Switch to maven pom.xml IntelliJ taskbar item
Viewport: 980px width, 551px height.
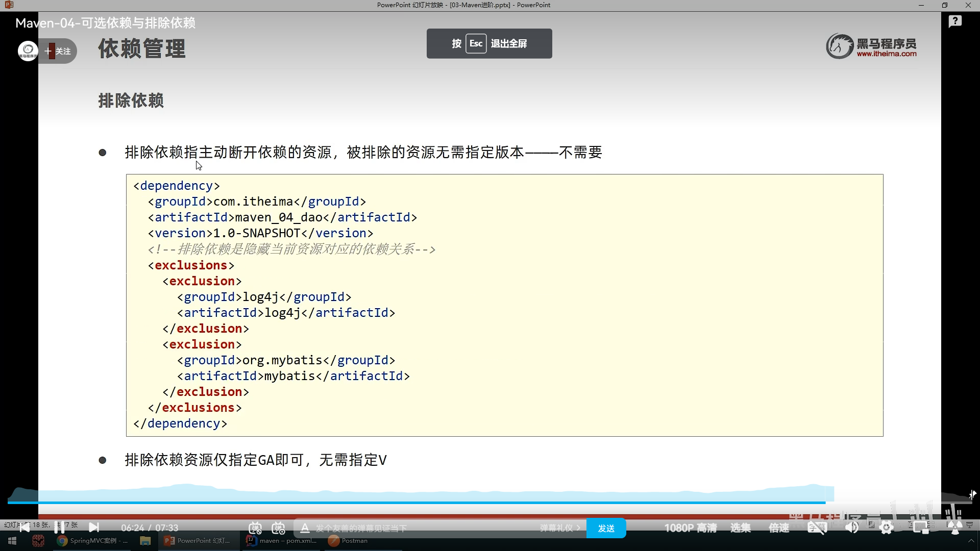click(x=282, y=541)
